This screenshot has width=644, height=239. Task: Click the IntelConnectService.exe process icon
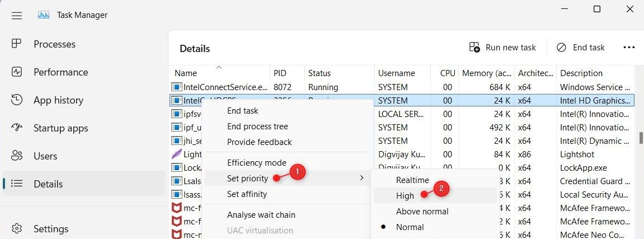[177, 87]
